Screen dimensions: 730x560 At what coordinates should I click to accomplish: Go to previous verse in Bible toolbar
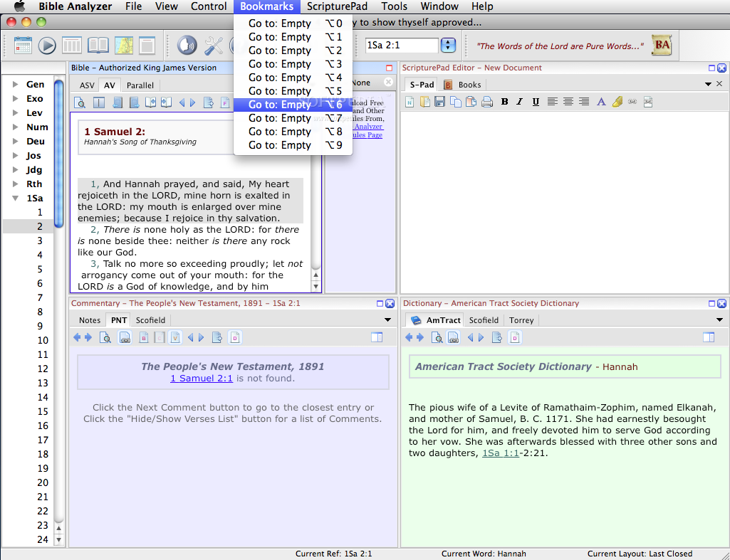[x=182, y=102]
